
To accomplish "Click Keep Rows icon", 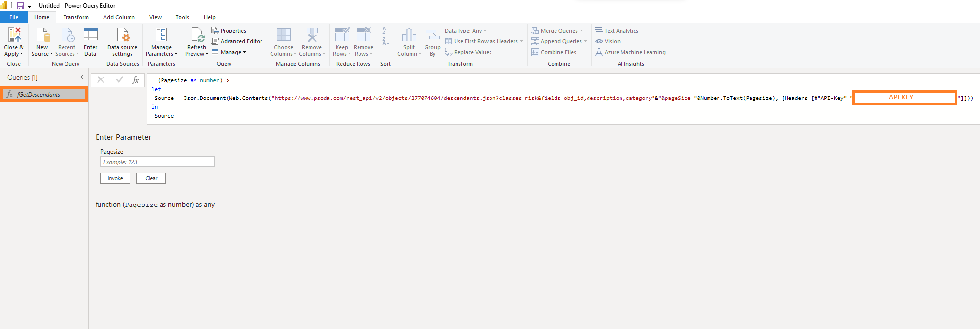I will point(342,35).
